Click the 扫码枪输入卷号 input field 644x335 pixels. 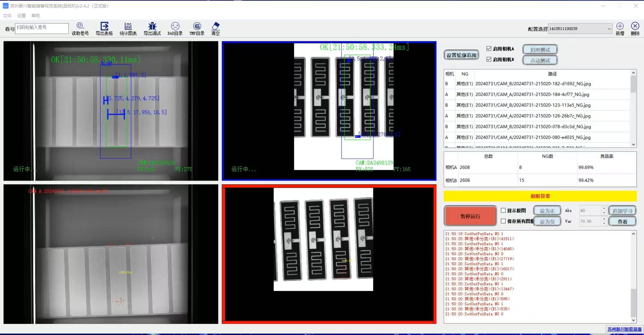tap(42, 28)
